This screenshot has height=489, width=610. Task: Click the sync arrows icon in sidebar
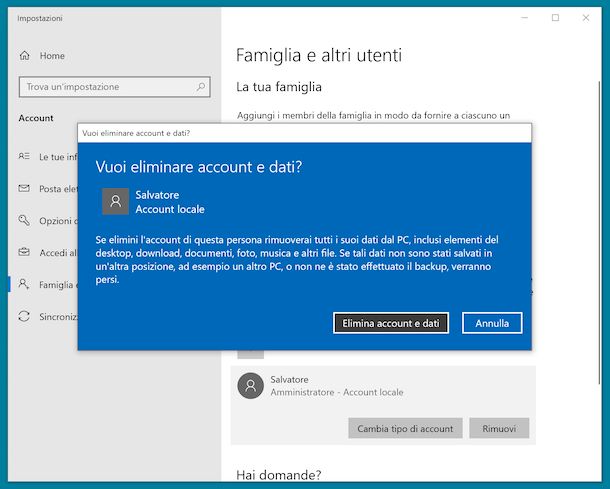tap(24, 316)
